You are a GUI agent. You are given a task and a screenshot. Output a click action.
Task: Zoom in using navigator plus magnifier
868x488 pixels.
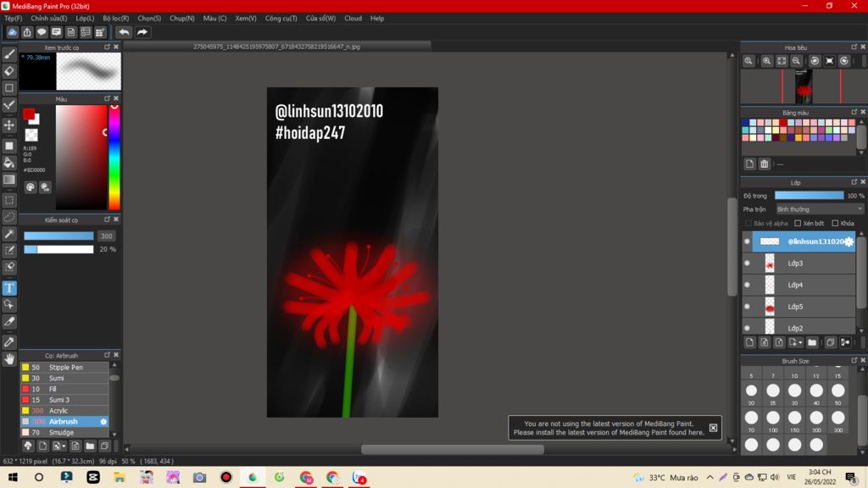click(x=766, y=61)
